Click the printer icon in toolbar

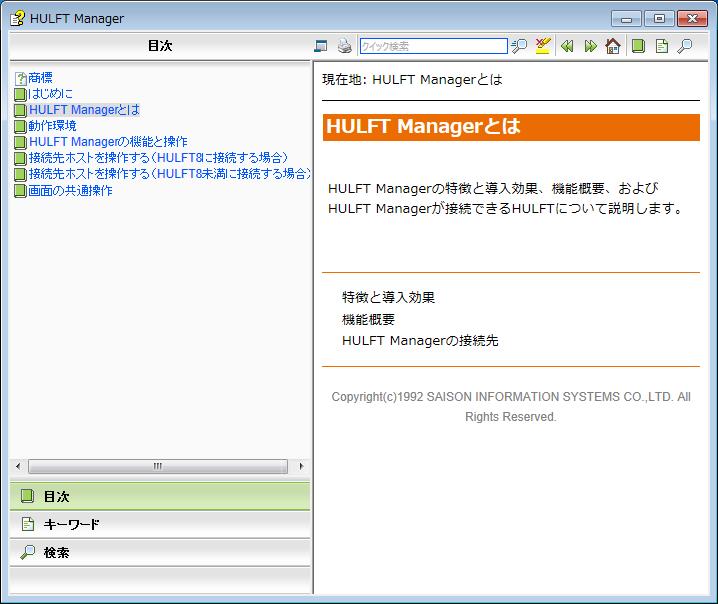[x=344, y=46]
